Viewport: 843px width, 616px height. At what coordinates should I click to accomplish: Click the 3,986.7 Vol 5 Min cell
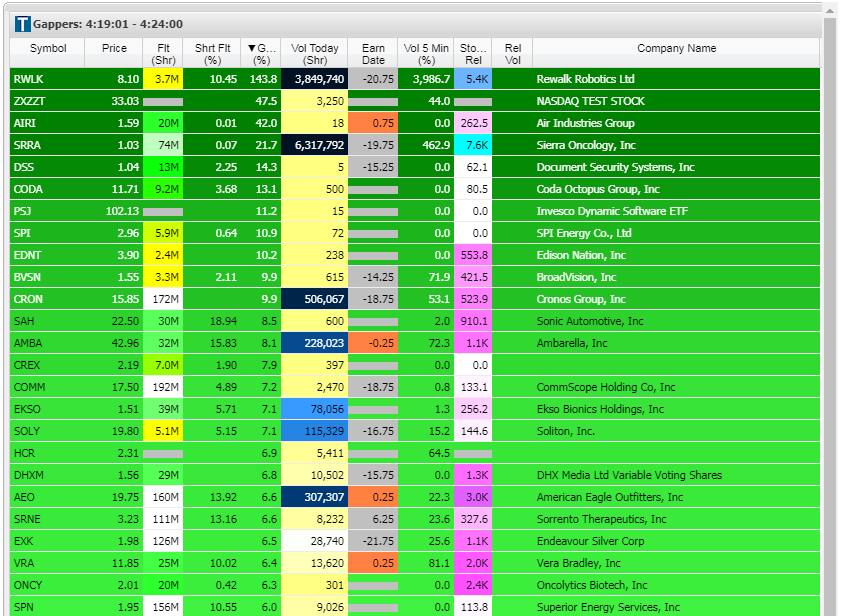pos(426,79)
